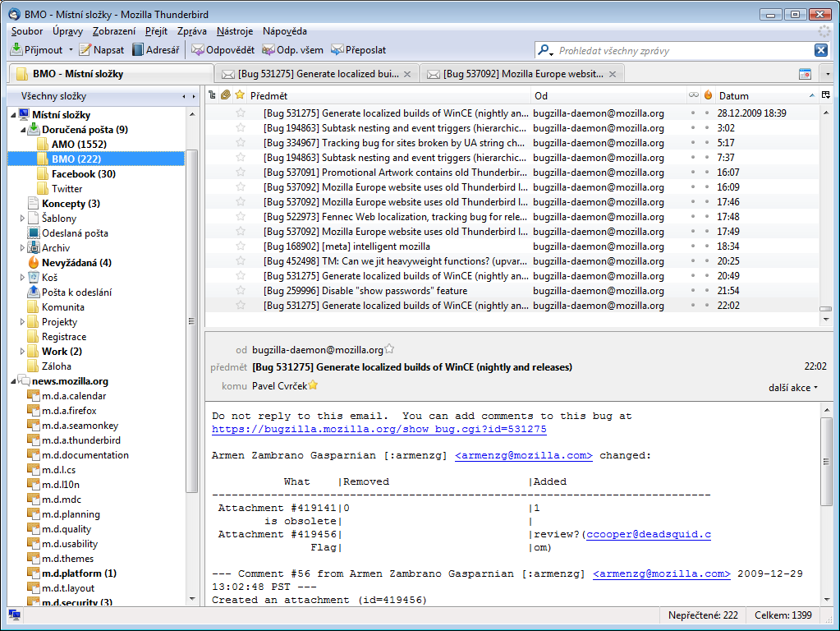Sort messages by Datum column

[x=755, y=95]
